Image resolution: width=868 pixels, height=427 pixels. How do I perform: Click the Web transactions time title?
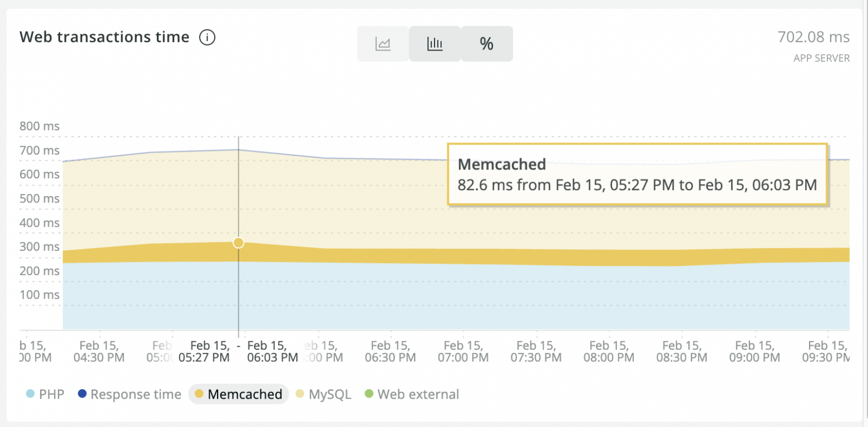[x=105, y=37]
